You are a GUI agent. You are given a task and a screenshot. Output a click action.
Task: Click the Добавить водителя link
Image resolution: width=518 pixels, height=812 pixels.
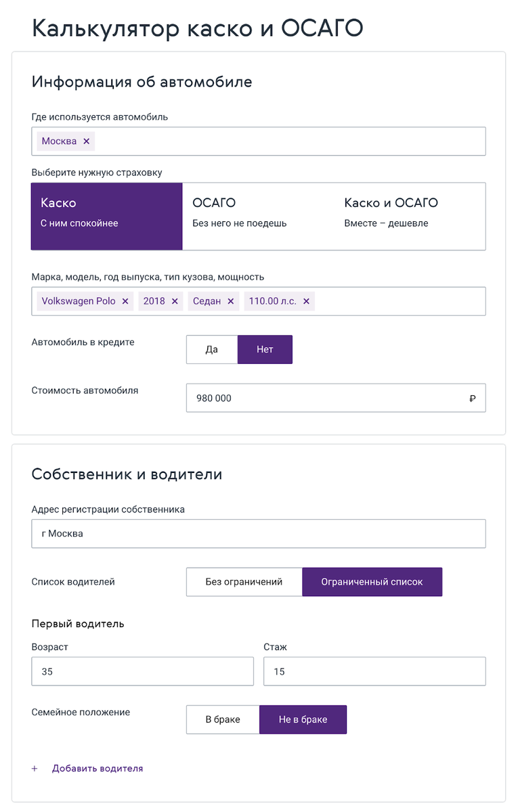pos(98,769)
